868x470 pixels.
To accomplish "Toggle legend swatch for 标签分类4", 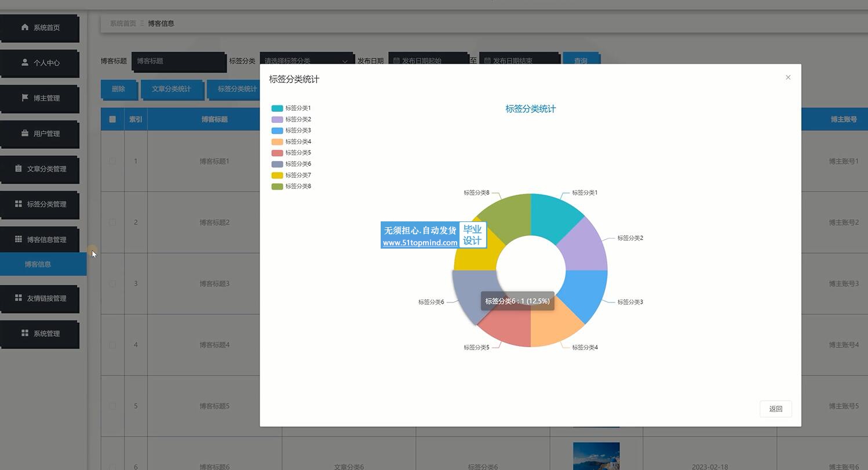I will tap(277, 141).
